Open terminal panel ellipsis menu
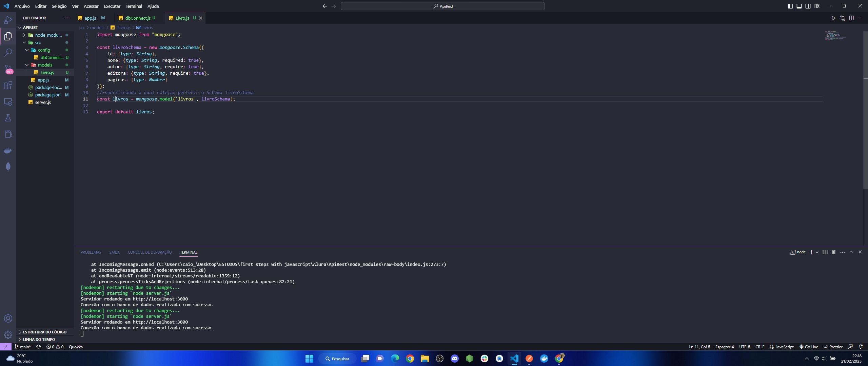This screenshot has width=868, height=366. (843, 252)
